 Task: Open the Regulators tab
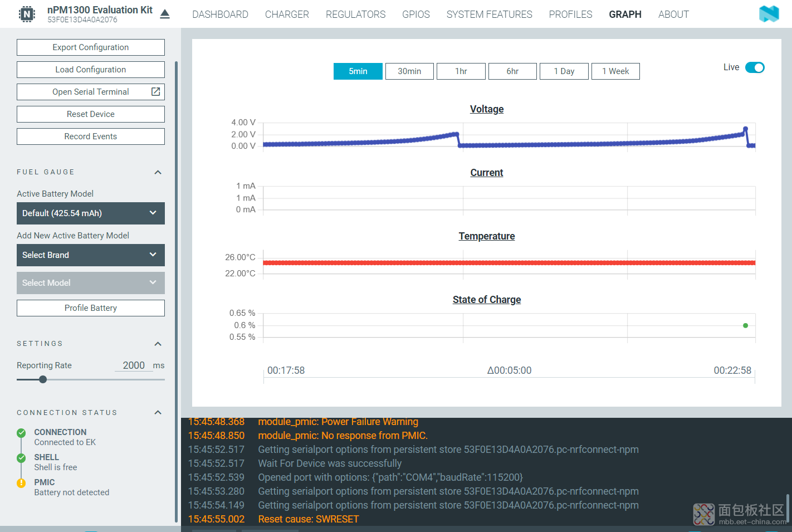[x=355, y=14]
